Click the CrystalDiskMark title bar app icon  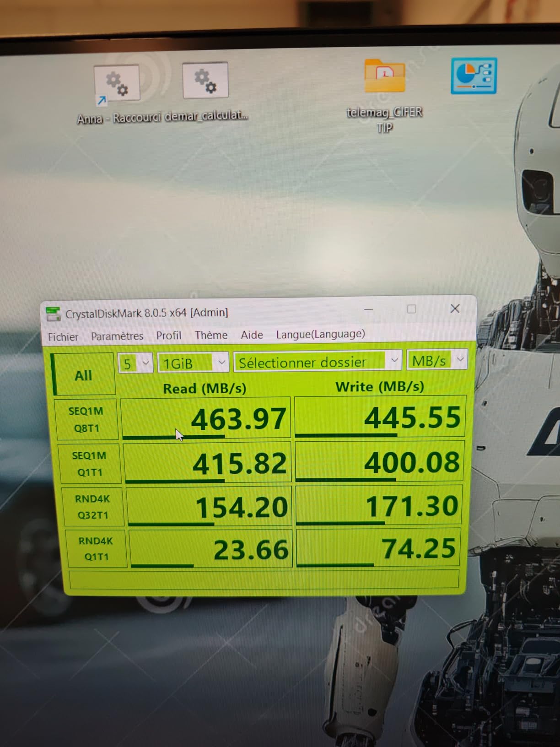[54, 314]
